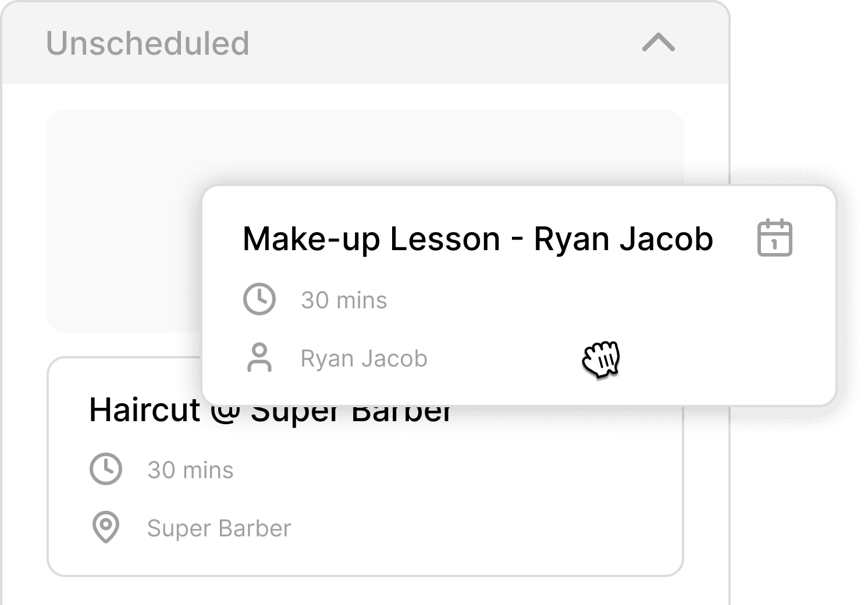Click the duration clock icon for the Haircut appointment

click(105, 469)
